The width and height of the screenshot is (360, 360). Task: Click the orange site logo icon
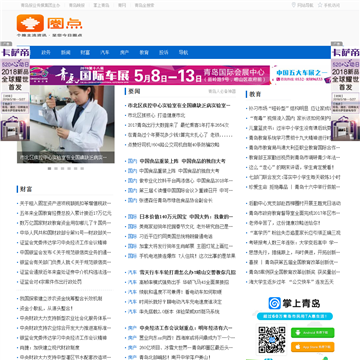pos(30,23)
